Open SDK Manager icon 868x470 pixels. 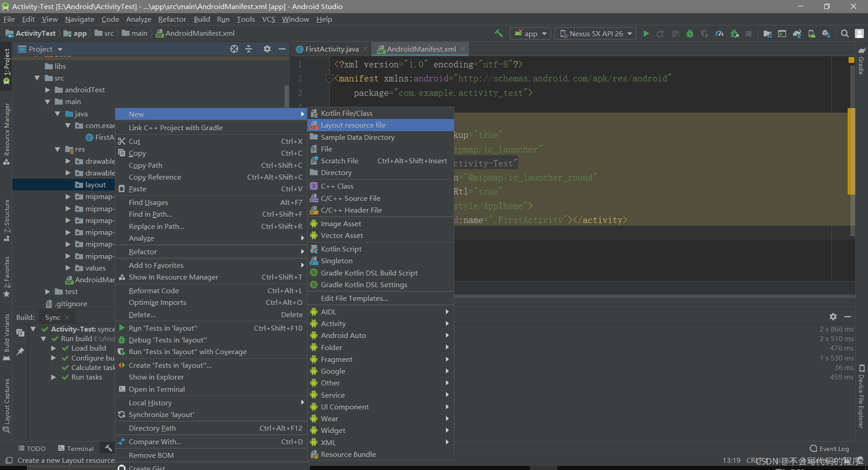(826, 33)
